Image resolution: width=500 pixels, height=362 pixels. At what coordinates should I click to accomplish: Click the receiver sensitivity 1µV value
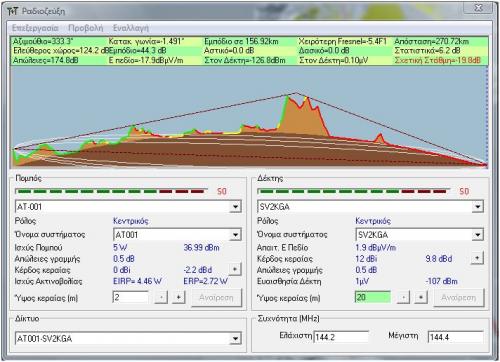[362, 281]
